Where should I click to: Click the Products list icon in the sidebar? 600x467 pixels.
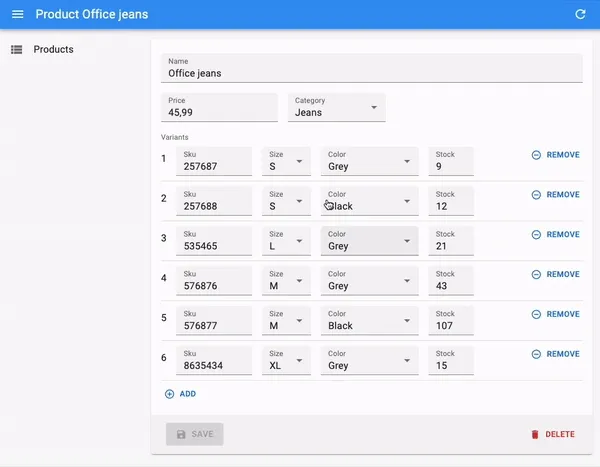click(x=17, y=49)
